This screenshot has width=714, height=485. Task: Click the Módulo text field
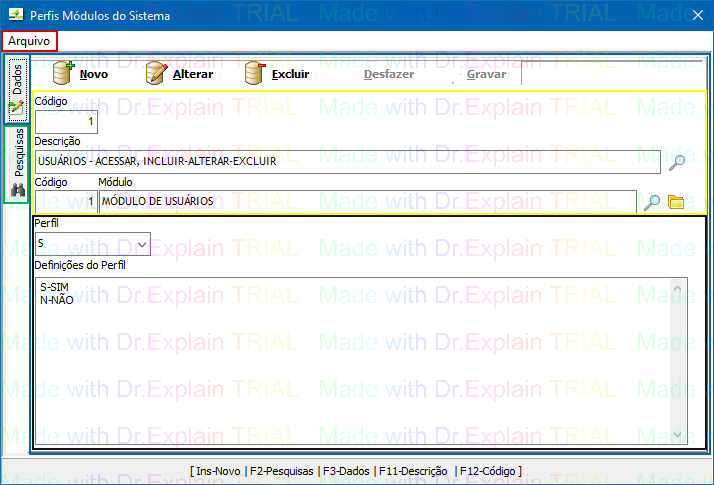[366, 202]
